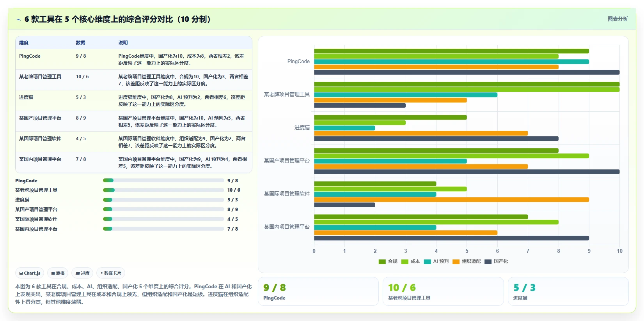Click the PingCode label on the chart axis
The height and width of the screenshot is (321, 644).
pos(298,62)
